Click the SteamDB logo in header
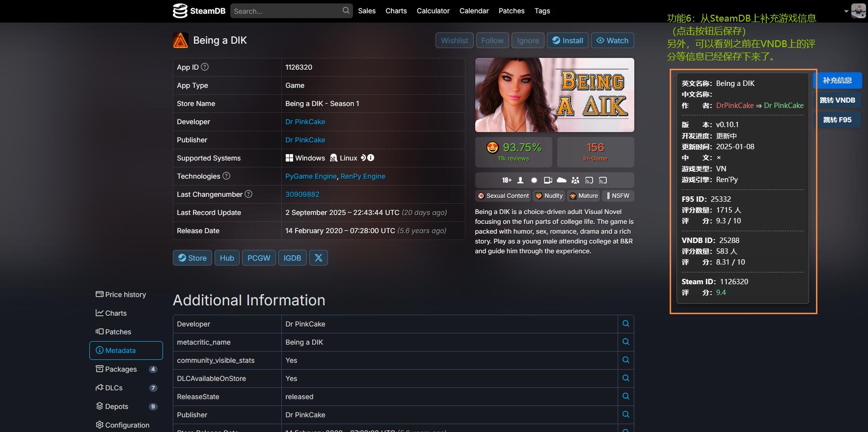868x432 pixels. pyautogui.click(x=199, y=11)
